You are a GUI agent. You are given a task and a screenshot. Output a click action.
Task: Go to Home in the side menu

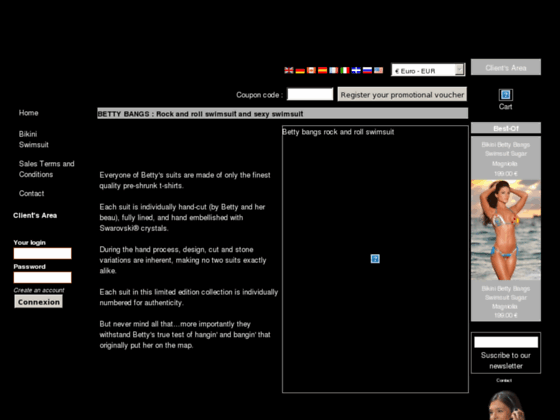(29, 113)
